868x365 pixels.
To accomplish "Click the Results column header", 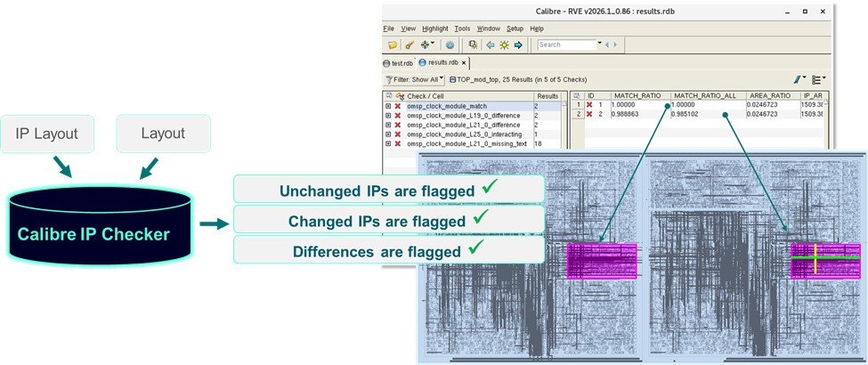I will [x=548, y=96].
